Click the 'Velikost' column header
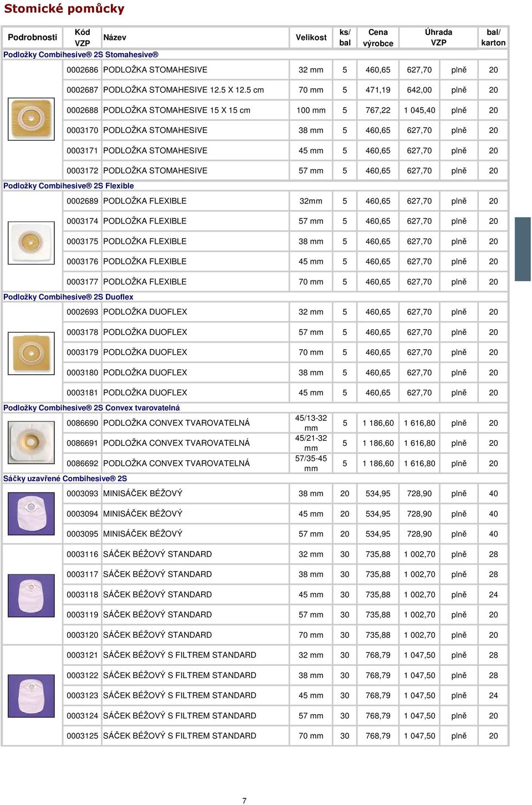The height and width of the screenshot is (805, 532). (311, 37)
